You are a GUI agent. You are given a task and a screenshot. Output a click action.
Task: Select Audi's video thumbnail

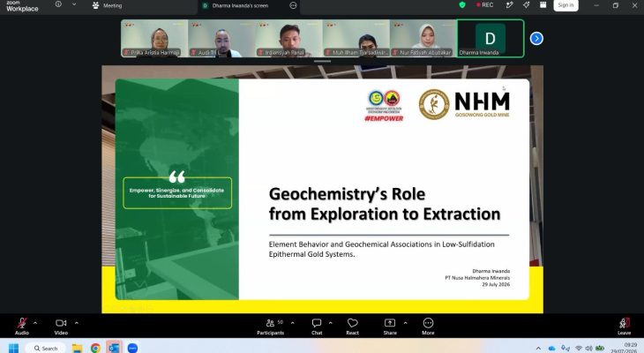(222, 38)
